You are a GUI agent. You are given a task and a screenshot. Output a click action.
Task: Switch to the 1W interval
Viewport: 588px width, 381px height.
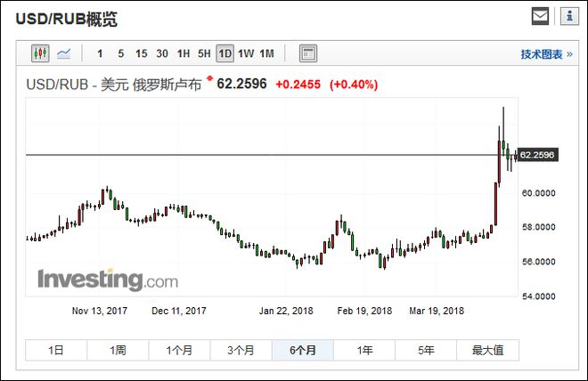[246, 53]
